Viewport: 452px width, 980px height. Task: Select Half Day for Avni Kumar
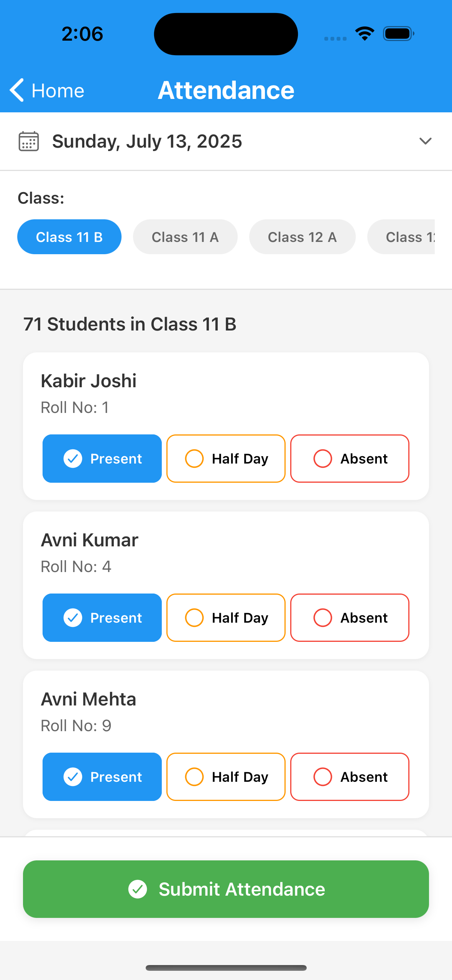click(225, 617)
